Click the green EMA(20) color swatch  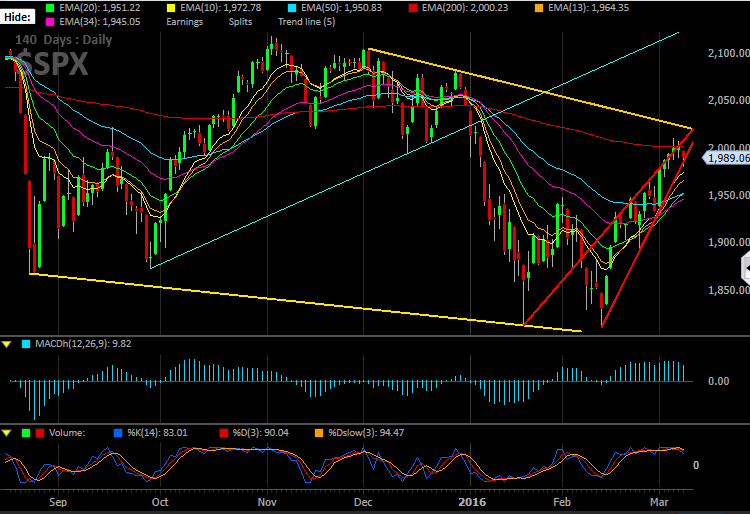pyautogui.click(x=50, y=8)
